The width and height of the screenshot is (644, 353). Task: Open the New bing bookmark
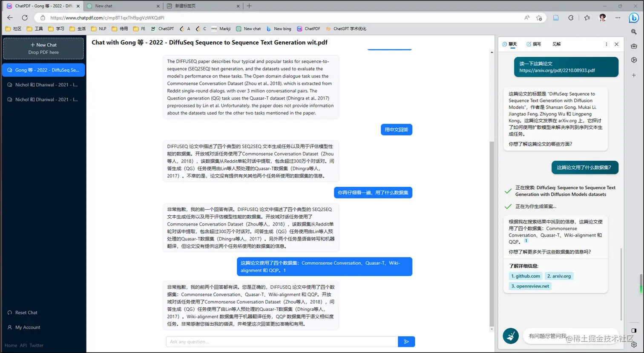[x=279, y=29]
